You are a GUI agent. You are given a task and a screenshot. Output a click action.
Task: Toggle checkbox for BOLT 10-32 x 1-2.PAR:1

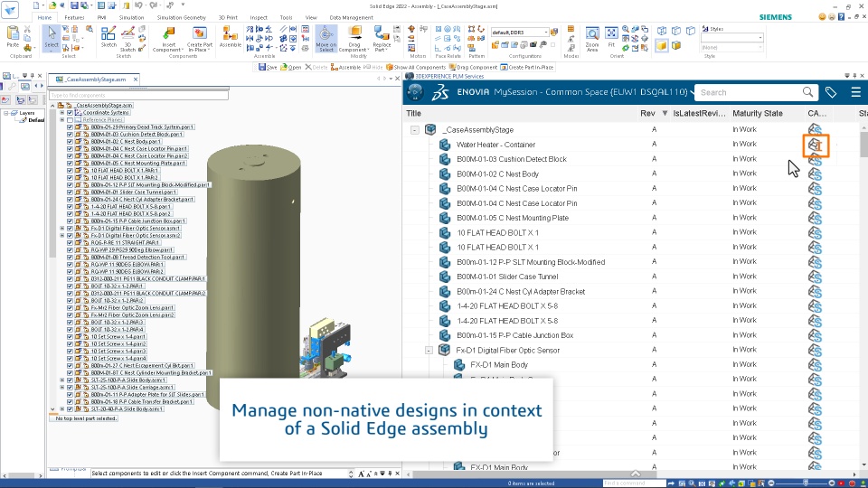click(x=70, y=286)
